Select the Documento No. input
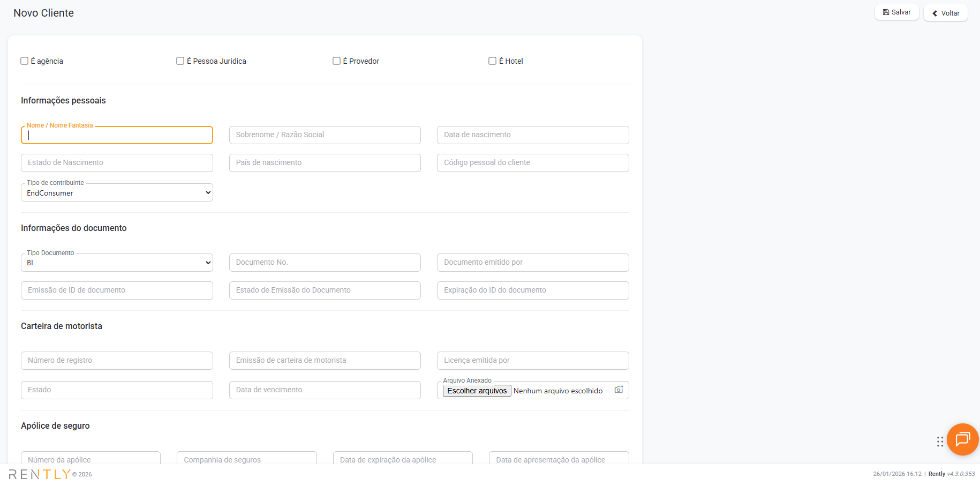The width and height of the screenshot is (980, 485). 325,263
